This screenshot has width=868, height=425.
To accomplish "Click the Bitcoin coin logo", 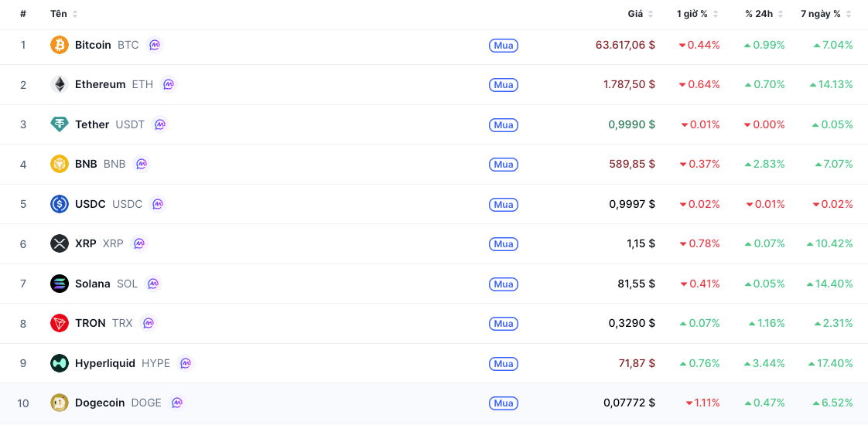I will 60,45.
